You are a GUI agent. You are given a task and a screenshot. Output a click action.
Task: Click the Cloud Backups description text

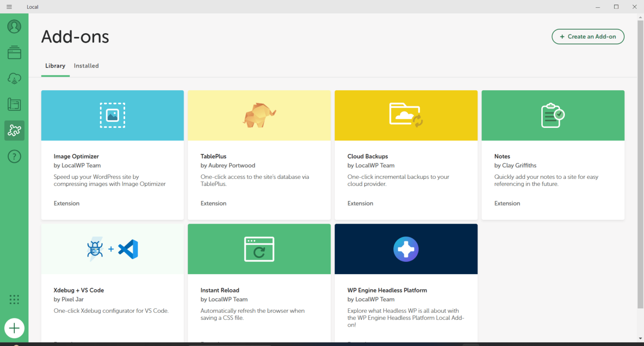tap(398, 180)
